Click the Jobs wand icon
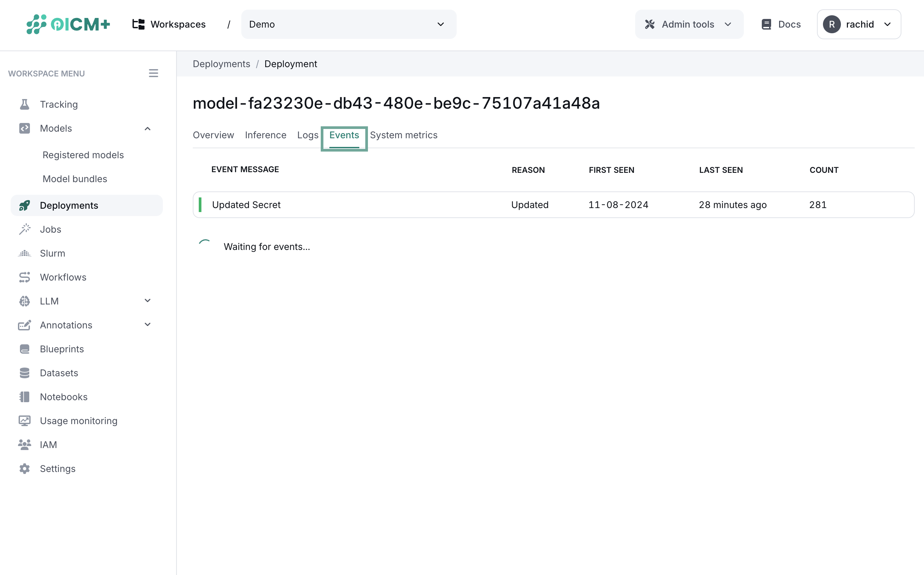924x575 pixels. pyautogui.click(x=24, y=229)
